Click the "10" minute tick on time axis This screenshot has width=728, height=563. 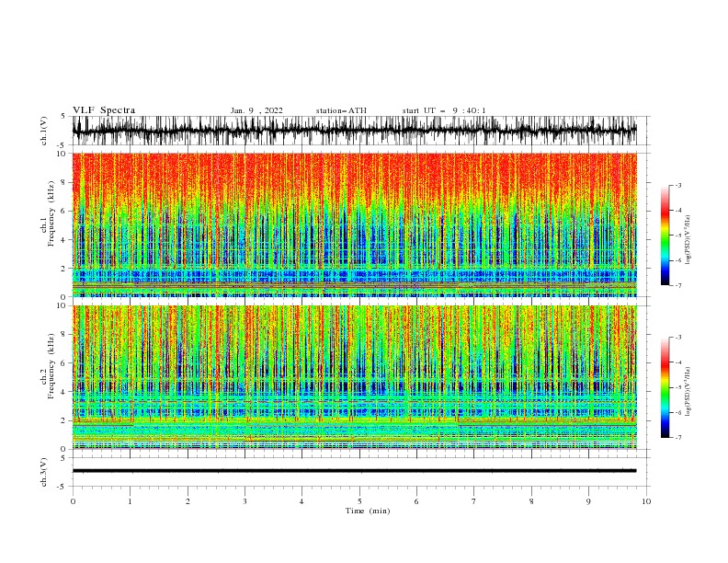pos(646,501)
